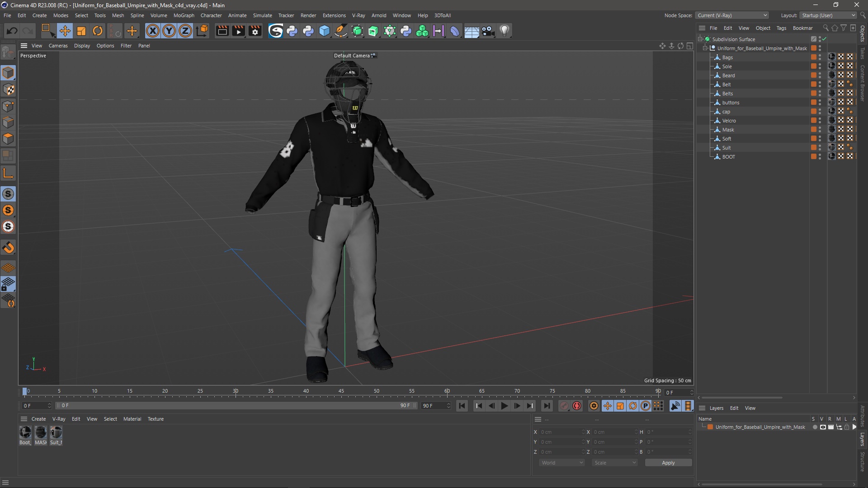Open World coordinate system dropdown
The image size is (868, 488).
[562, 463]
